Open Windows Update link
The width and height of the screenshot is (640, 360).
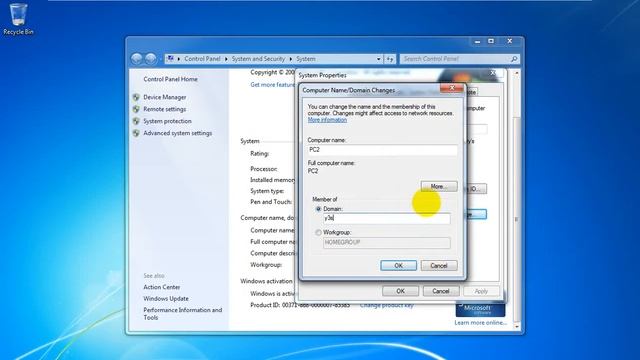(166, 298)
